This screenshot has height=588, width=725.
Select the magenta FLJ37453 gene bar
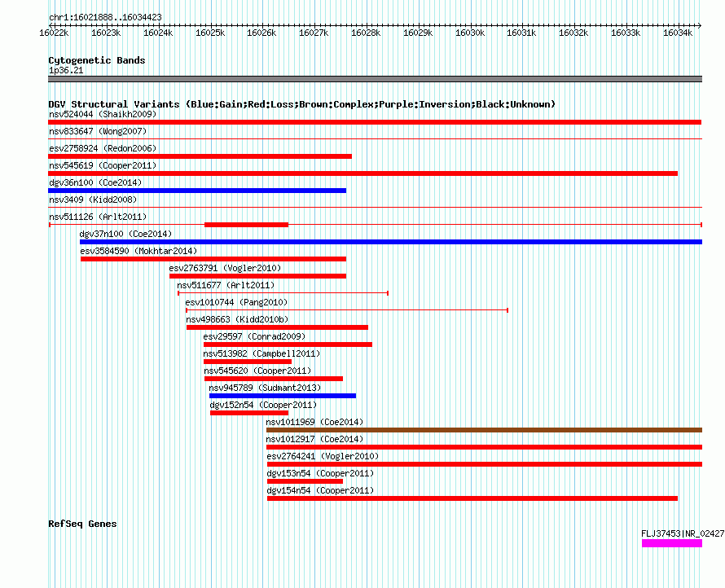pos(672,543)
